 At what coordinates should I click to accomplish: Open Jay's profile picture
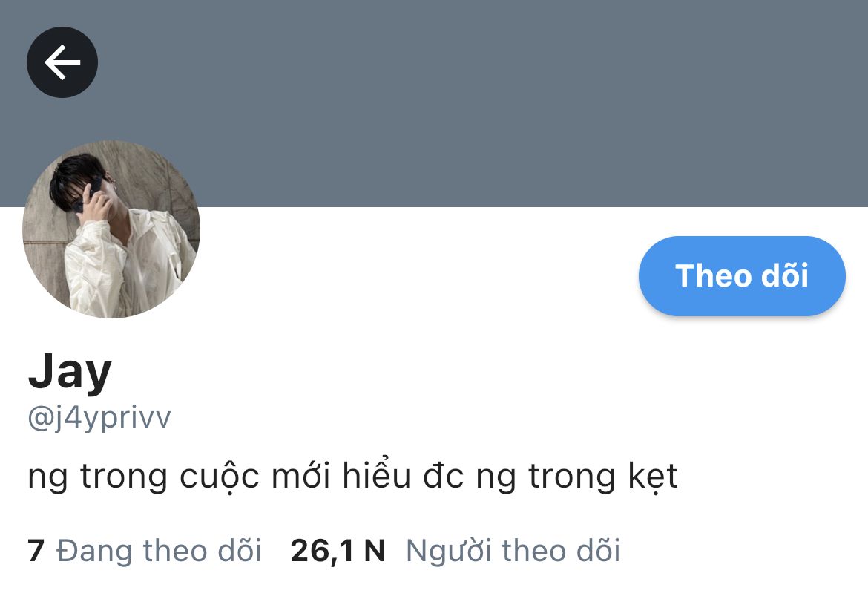[x=111, y=229]
